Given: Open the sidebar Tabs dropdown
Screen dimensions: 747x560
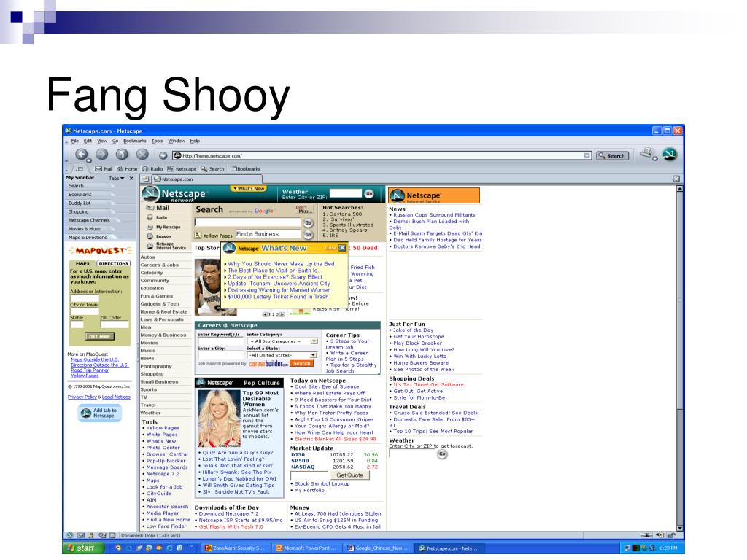Looking at the screenshot, I should coord(117,178).
